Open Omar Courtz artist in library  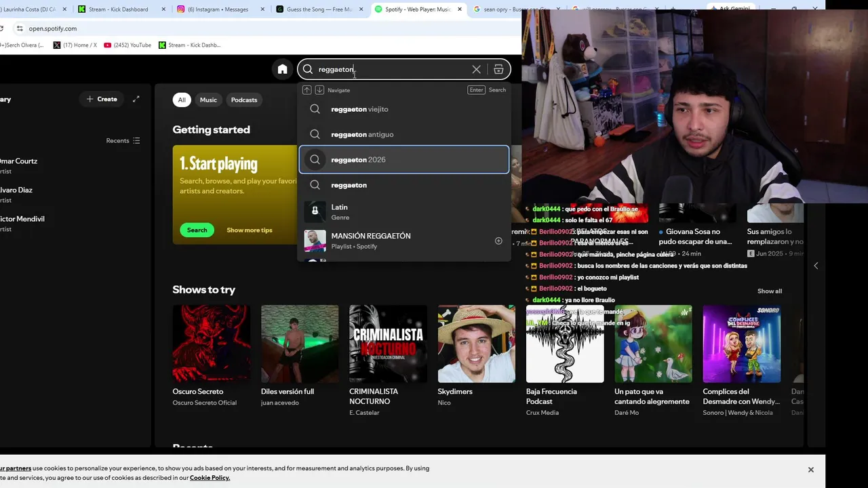point(19,165)
